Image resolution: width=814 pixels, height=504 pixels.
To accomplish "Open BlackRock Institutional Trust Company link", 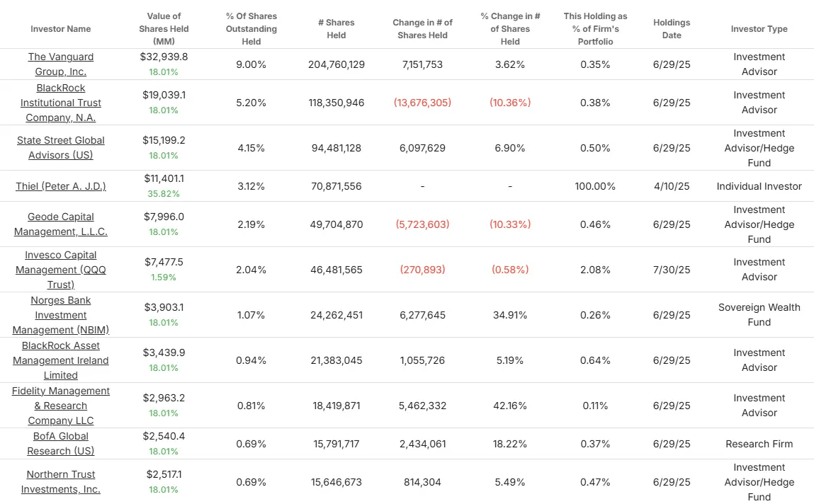I will point(61,103).
